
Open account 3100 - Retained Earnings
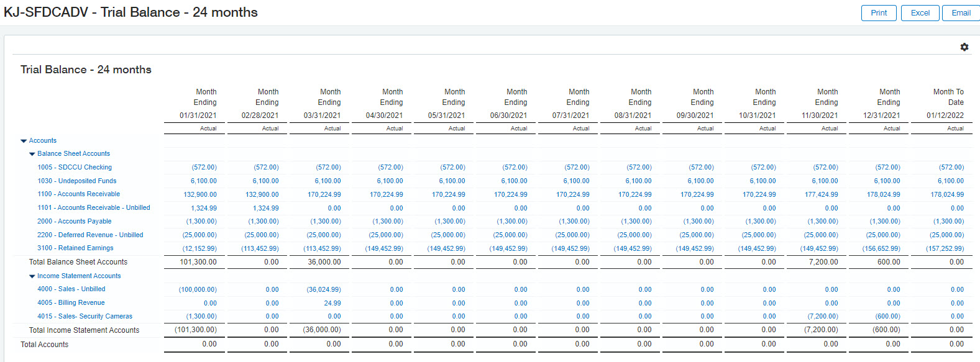75,248
